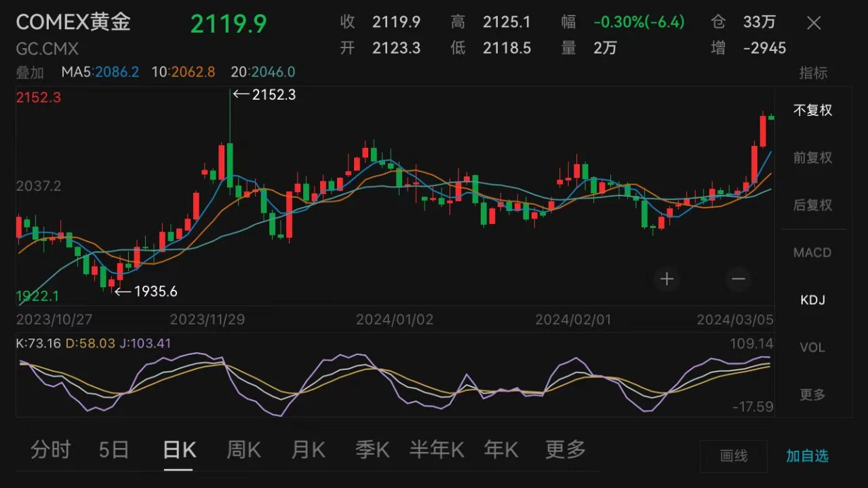Show the VOL volume indicator
This screenshot has height=488, width=868.
click(x=812, y=348)
